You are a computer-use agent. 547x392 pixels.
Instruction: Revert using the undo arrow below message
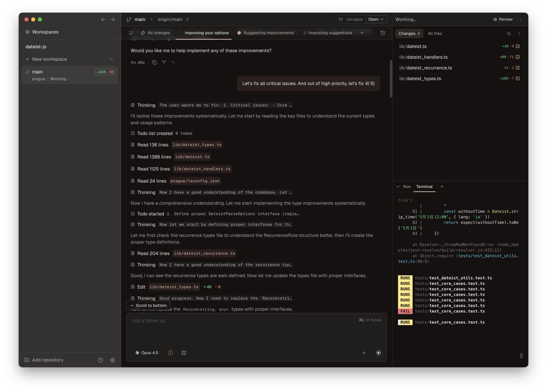173,62
